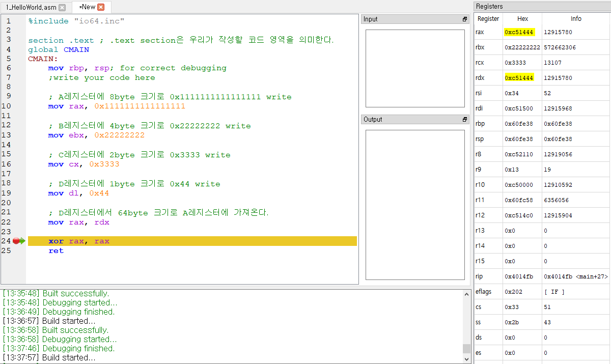The image size is (611, 364).
Task: Click r10 info value 12910592
Action: click(558, 185)
